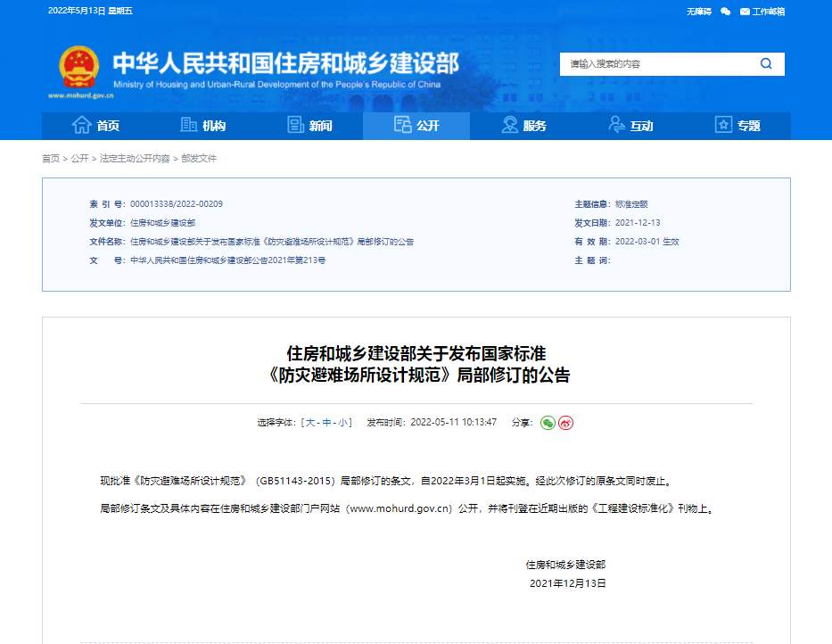Viewport: 832px width, 644px height.
Task: Set font size to small (小)
Action: pos(342,423)
